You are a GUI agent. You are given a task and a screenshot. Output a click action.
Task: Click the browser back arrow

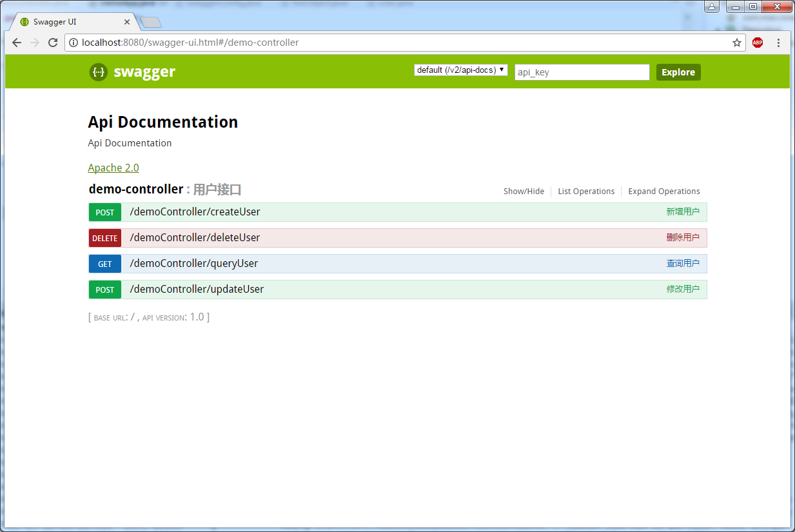pyautogui.click(x=17, y=43)
